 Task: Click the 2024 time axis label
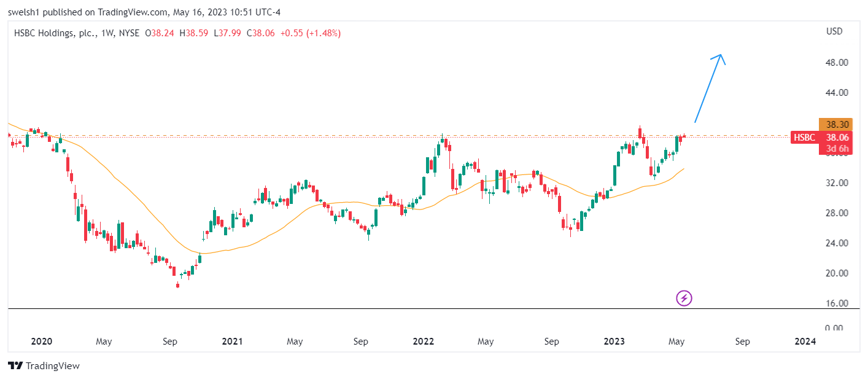[x=805, y=342]
